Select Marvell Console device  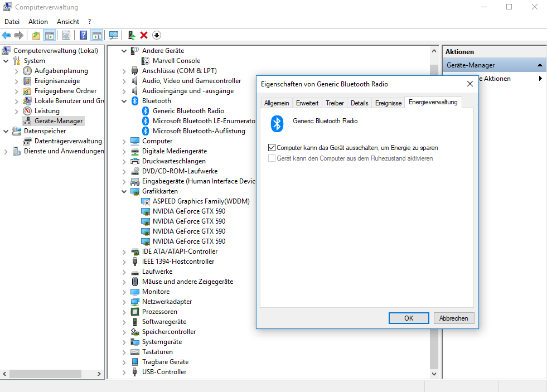coord(176,61)
